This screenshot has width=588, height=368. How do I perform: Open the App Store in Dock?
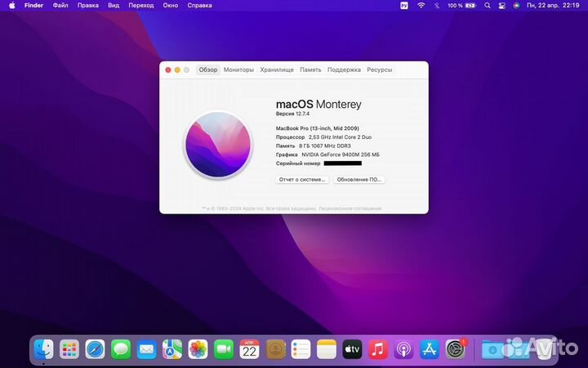click(x=430, y=349)
